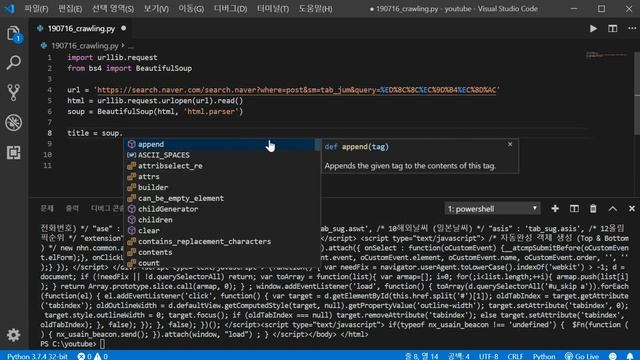Select the 190716_crawling.py editor tab

coord(81,29)
